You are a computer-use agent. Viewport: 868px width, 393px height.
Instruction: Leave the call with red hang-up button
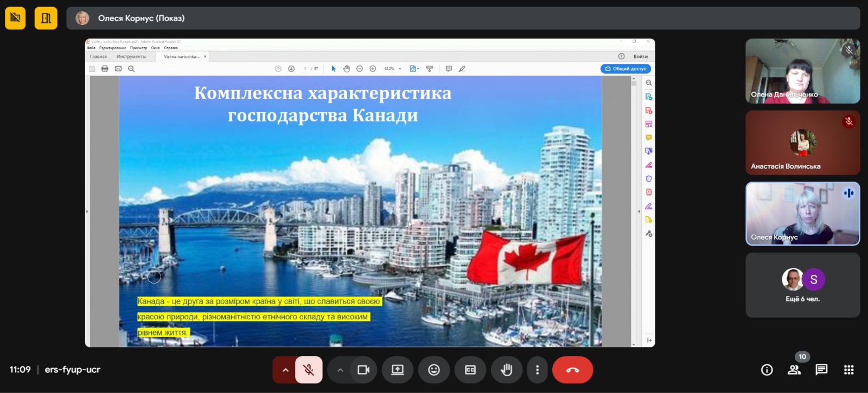[572, 370]
